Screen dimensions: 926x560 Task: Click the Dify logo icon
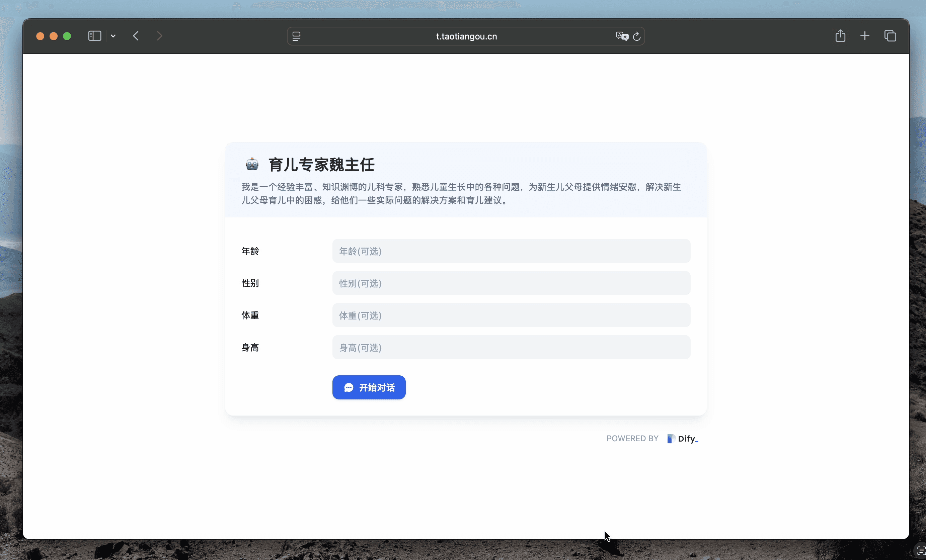[x=671, y=438]
